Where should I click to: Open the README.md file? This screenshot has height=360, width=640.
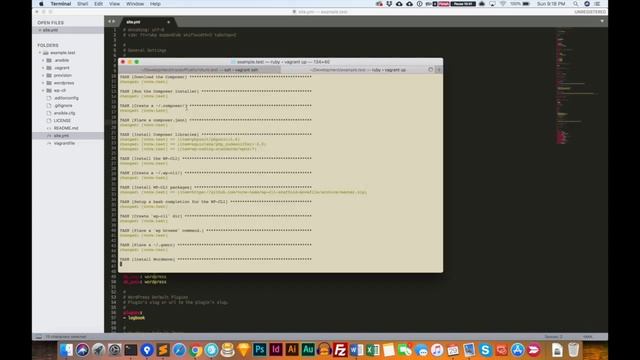(66, 128)
